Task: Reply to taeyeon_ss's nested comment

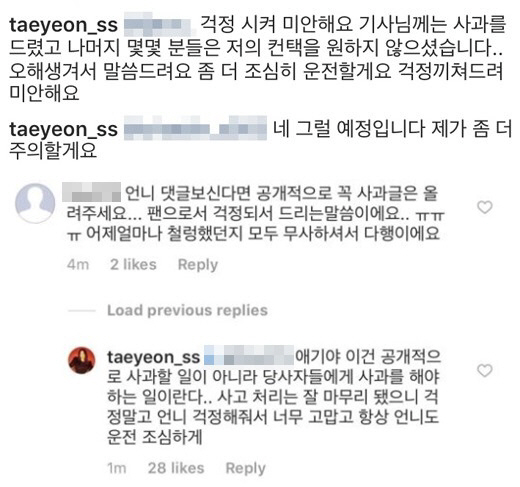Action: [246, 468]
